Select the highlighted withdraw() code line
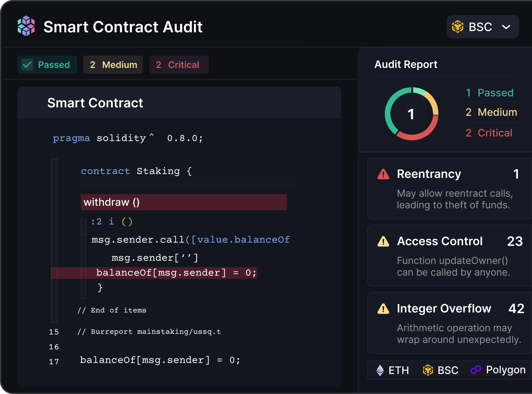532x394 pixels. 184,202
